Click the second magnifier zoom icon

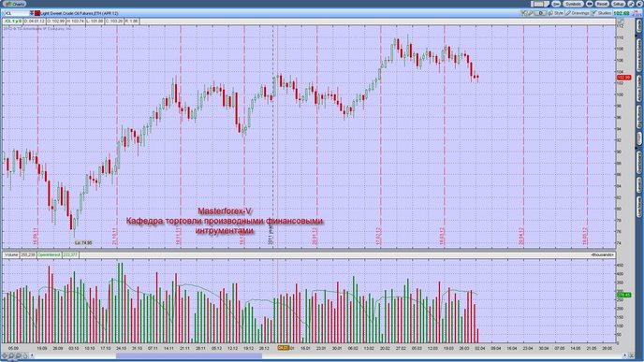19,355
